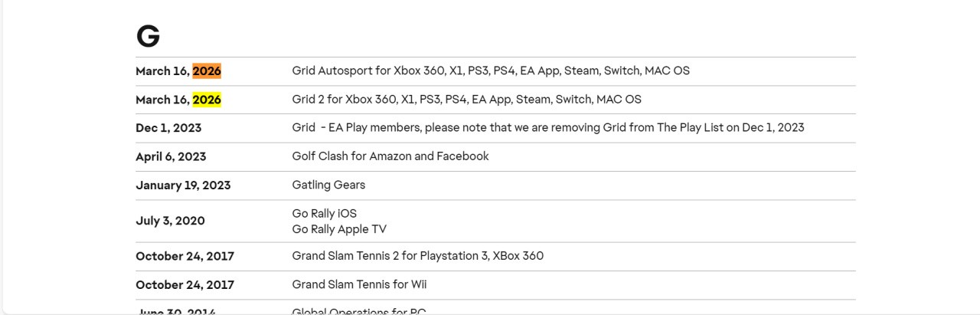
Task: Select the 'Grand Slam Tennis for Wii' entry
Action: [x=359, y=284]
